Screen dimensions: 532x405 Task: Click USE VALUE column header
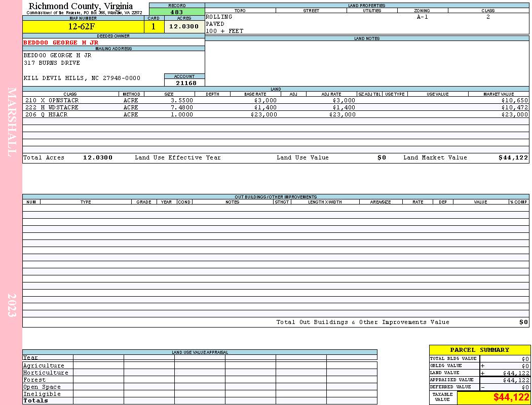438,94
